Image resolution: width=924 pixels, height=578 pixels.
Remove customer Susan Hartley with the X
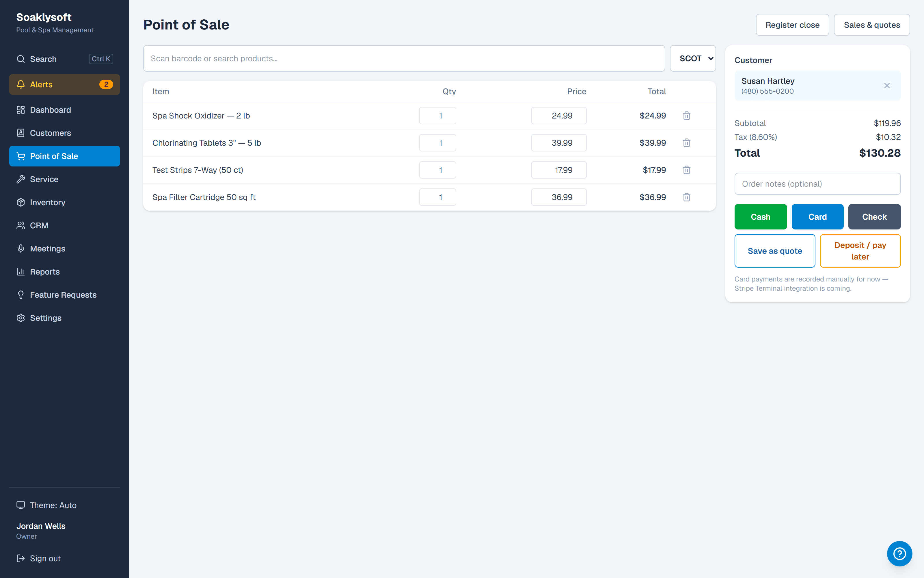pyautogui.click(x=886, y=86)
